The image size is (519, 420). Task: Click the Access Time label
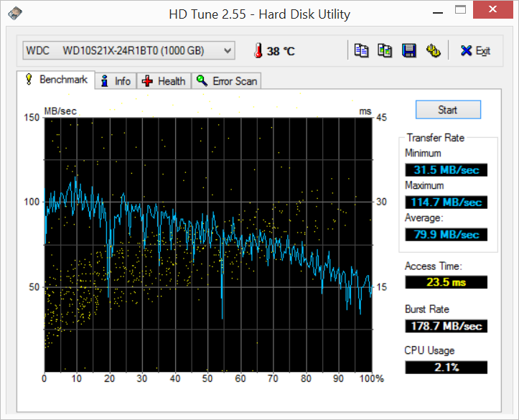[x=434, y=266]
